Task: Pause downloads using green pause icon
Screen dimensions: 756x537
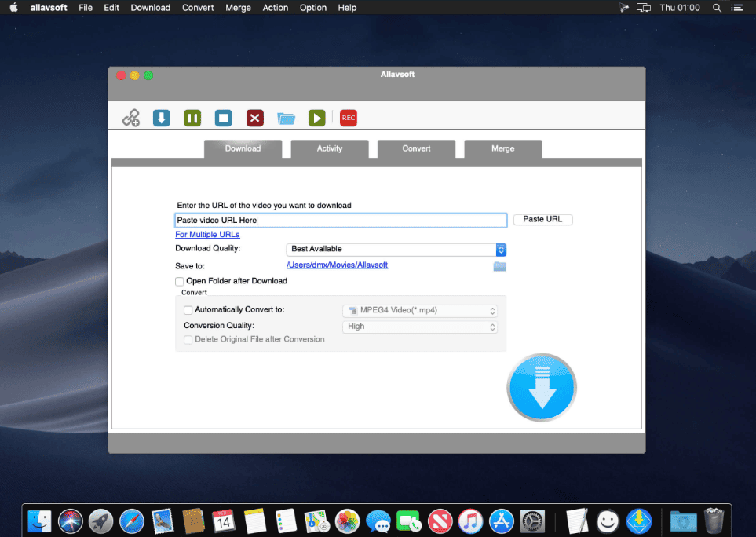Action: pyautogui.click(x=192, y=118)
